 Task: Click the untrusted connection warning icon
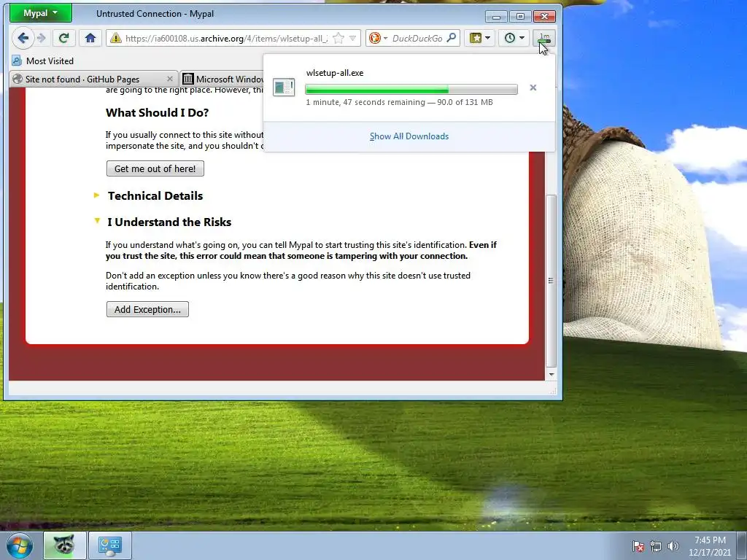[x=116, y=39]
